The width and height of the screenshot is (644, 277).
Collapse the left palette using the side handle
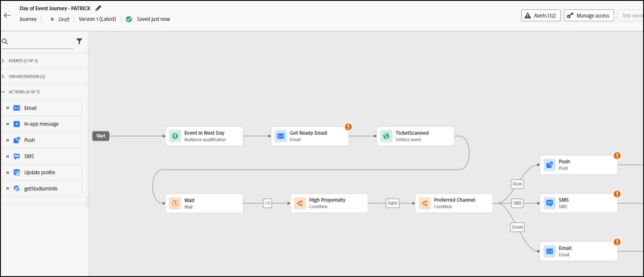(x=87, y=201)
